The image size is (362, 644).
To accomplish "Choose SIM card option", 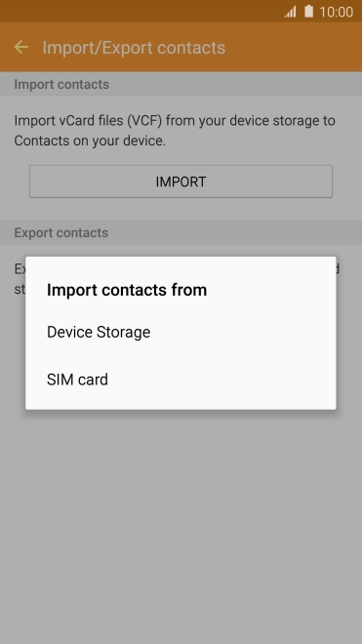I will 181,380.
